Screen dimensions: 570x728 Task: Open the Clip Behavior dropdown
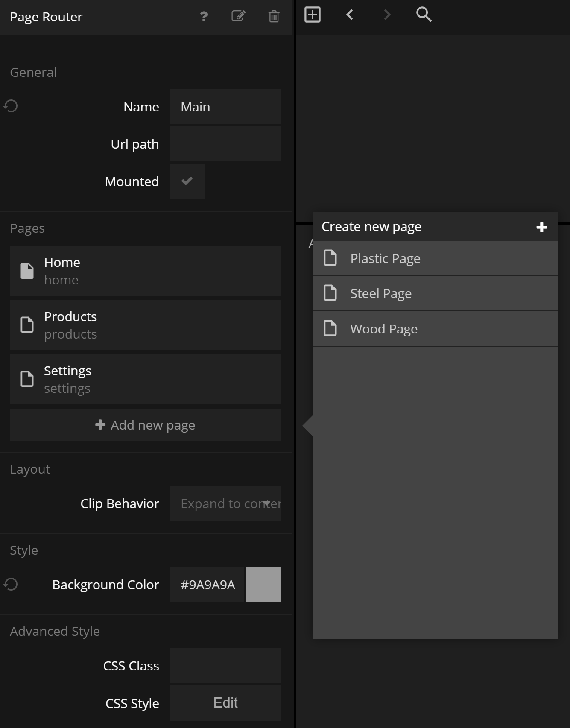pyautogui.click(x=225, y=503)
